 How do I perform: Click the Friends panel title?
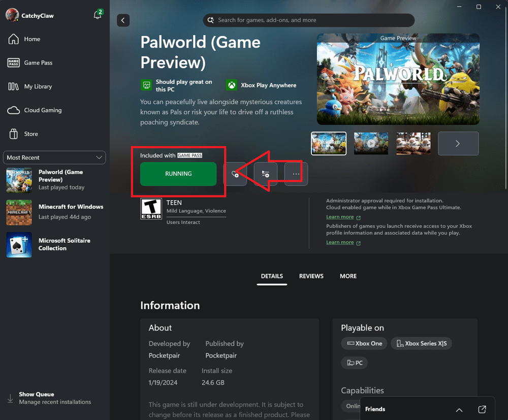click(375, 409)
